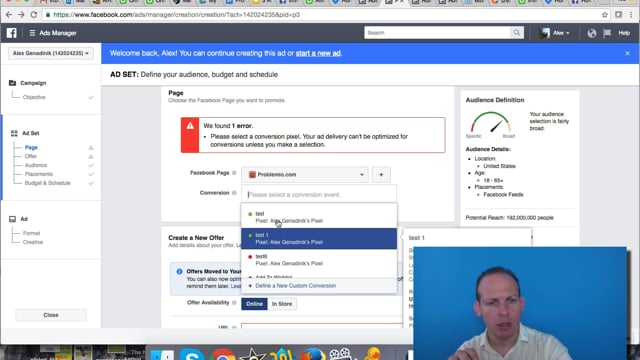Open Firefox from the dock
The image size is (640, 360).
(x=313, y=354)
